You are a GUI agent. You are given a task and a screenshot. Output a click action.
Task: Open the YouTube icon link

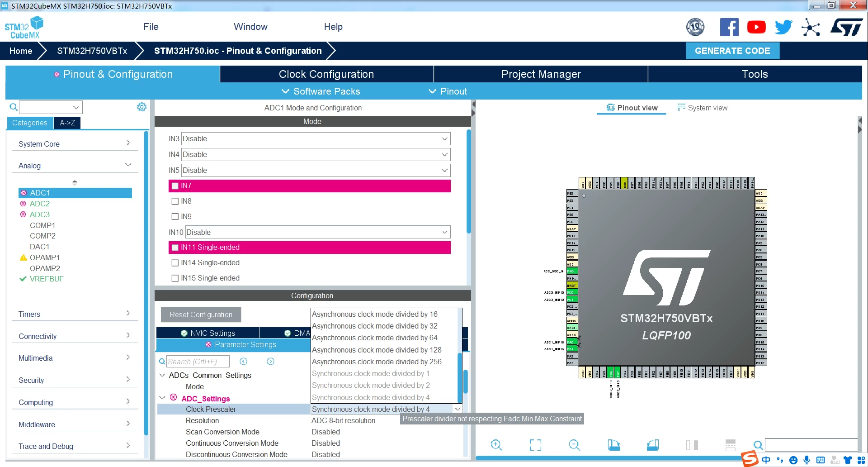pyautogui.click(x=756, y=27)
